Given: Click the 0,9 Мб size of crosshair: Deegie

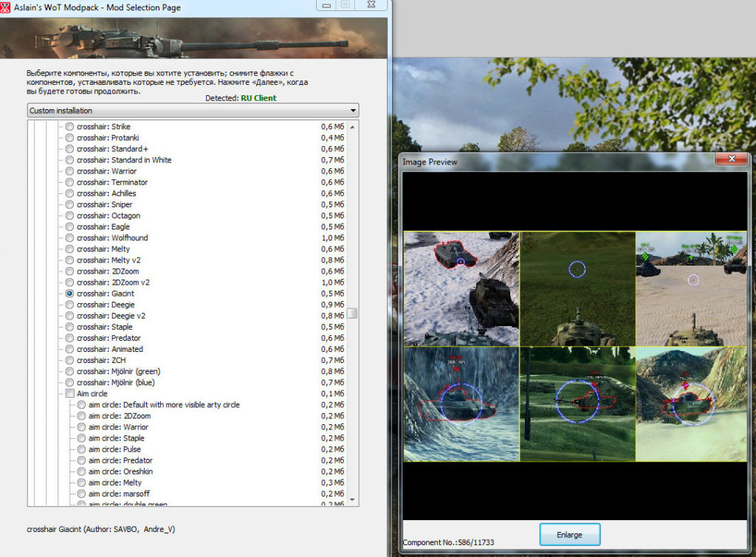Looking at the screenshot, I should (x=333, y=305).
